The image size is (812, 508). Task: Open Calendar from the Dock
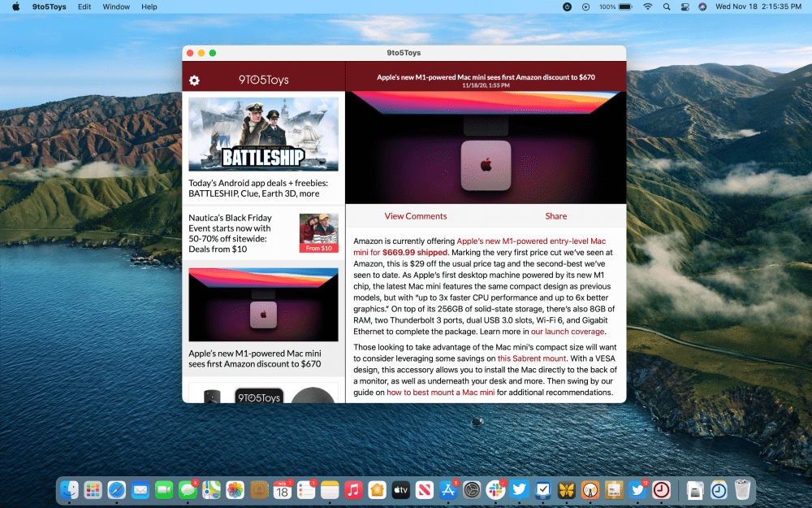(283, 489)
